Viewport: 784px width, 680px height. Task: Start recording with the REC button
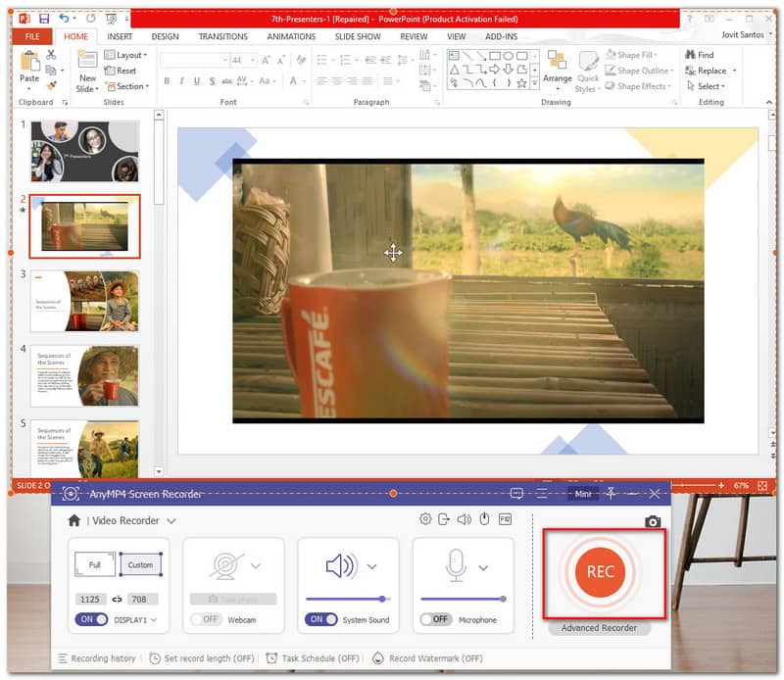tap(600, 571)
